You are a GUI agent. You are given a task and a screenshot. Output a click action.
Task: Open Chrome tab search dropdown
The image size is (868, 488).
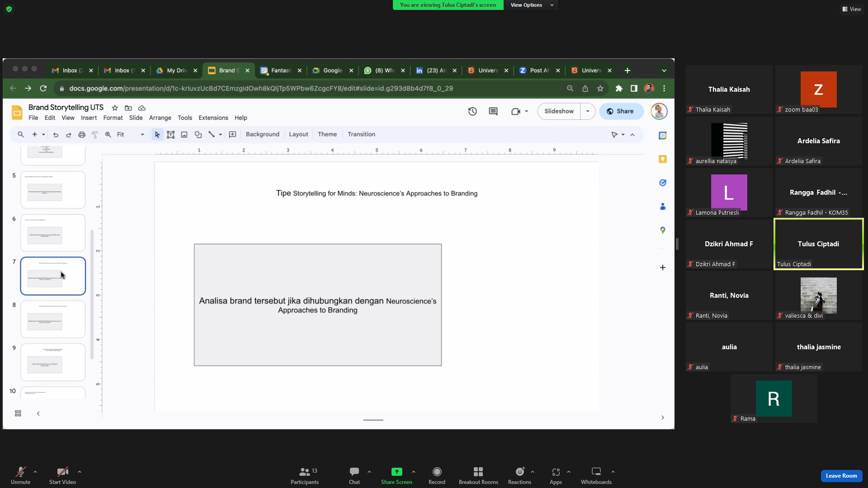coord(664,70)
